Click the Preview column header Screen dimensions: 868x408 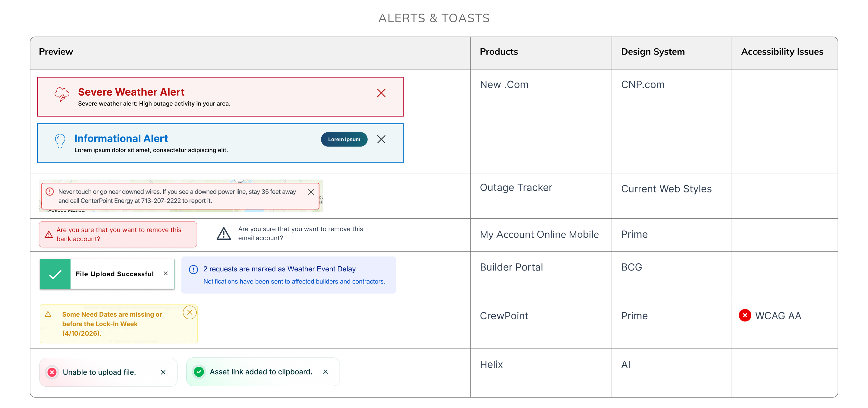point(56,52)
